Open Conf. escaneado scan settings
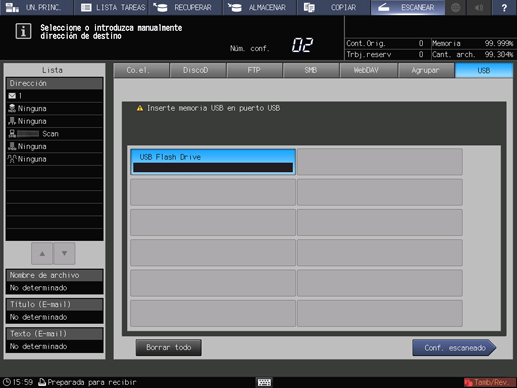This screenshot has height=388, width=517. [454, 348]
